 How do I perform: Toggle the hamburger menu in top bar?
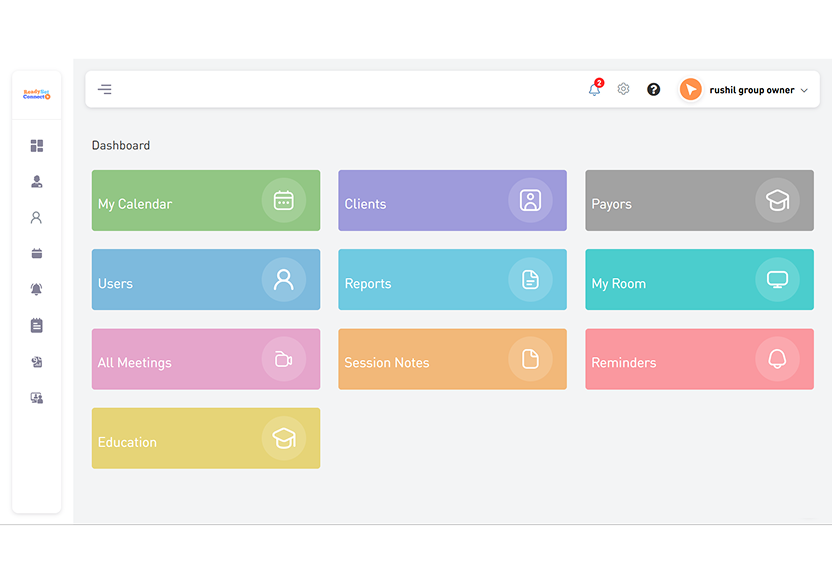click(105, 89)
